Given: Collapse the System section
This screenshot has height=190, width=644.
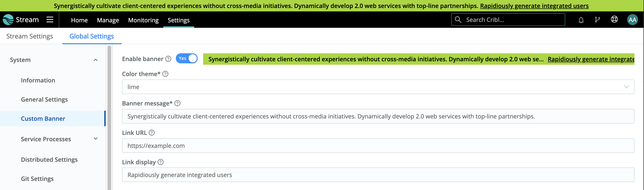Looking at the screenshot, I should pos(95,60).
